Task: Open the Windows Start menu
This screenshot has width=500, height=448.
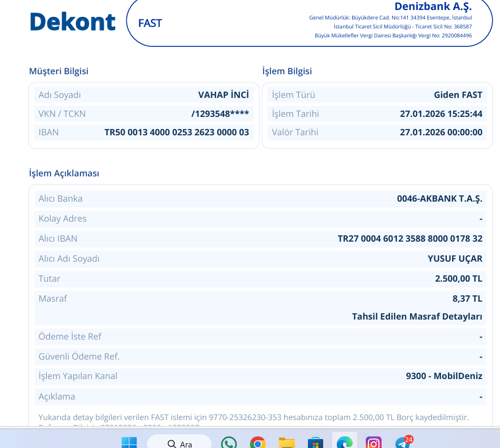Action: (x=129, y=443)
